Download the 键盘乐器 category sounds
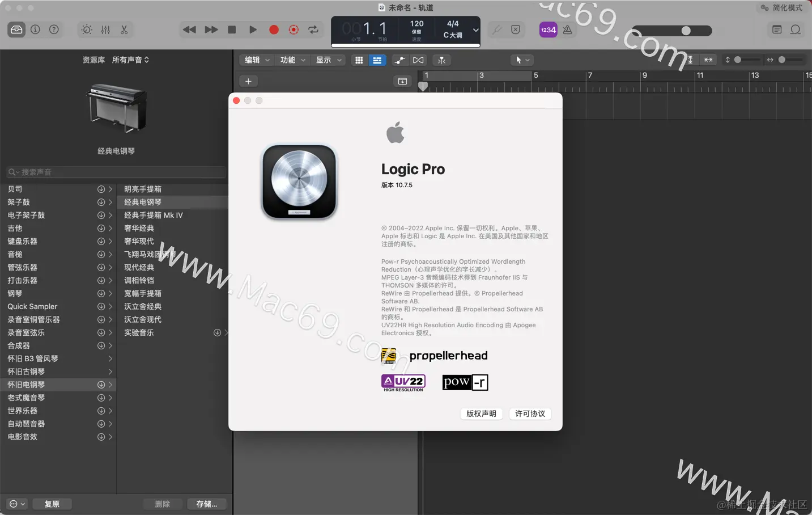This screenshot has height=515, width=812. coord(101,241)
